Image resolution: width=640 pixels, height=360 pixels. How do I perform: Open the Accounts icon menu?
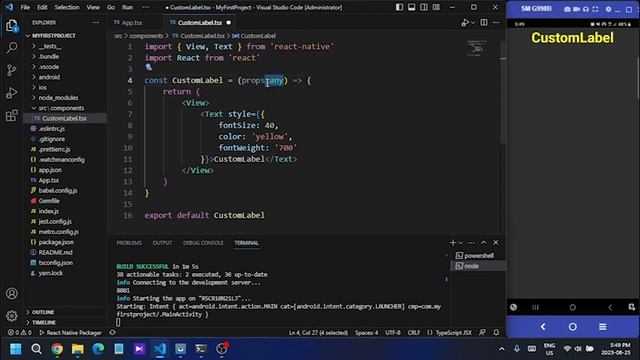(12, 293)
